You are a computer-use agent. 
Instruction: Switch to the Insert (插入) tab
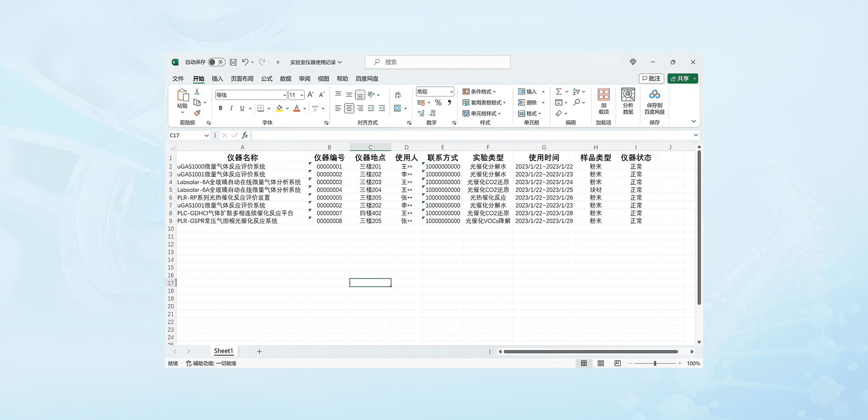coord(217,79)
